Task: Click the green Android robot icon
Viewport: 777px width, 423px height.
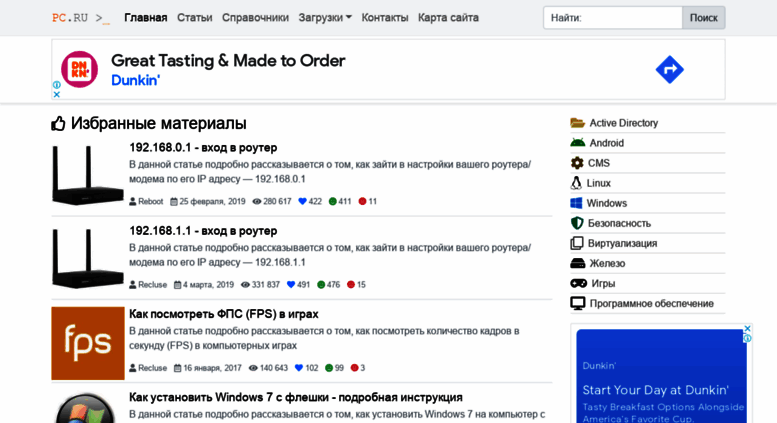Action: click(x=577, y=143)
